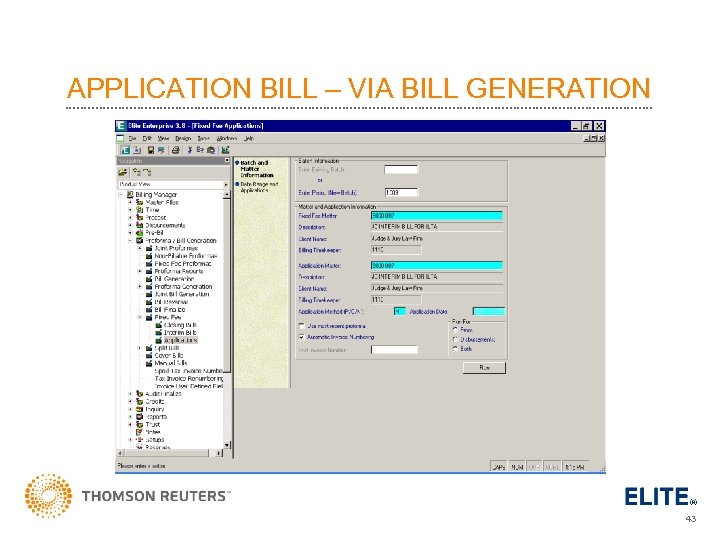This screenshot has height=540, width=720.
Task: Click the Cover Bills icon
Action: (x=149, y=355)
